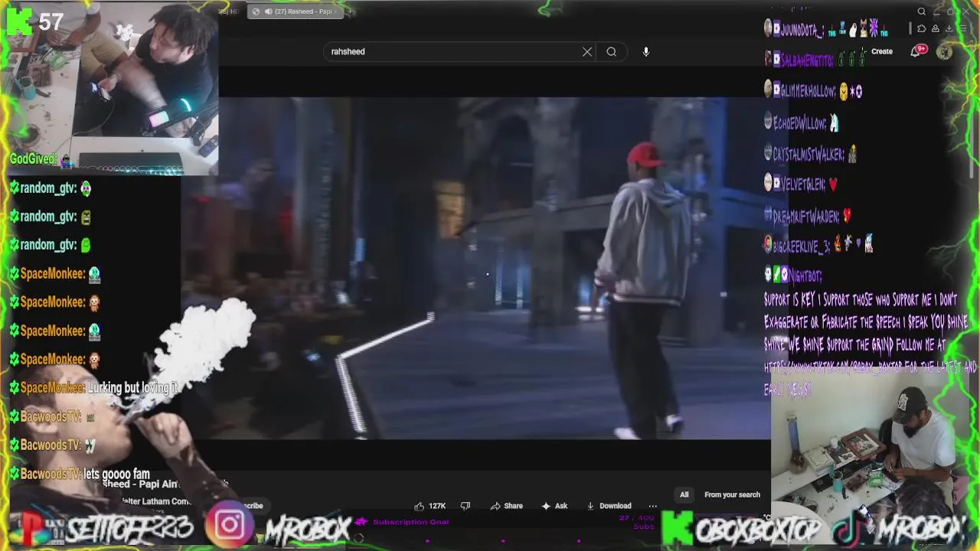The image size is (980, 551).
Task: Select the 'All' filter chip
Action: click(684, 494)
